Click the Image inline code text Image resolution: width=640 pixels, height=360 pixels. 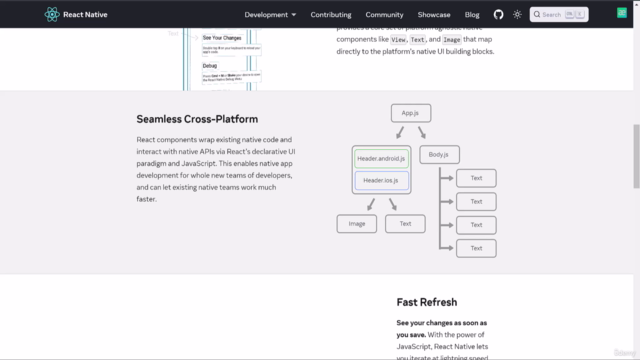[451, 40]
